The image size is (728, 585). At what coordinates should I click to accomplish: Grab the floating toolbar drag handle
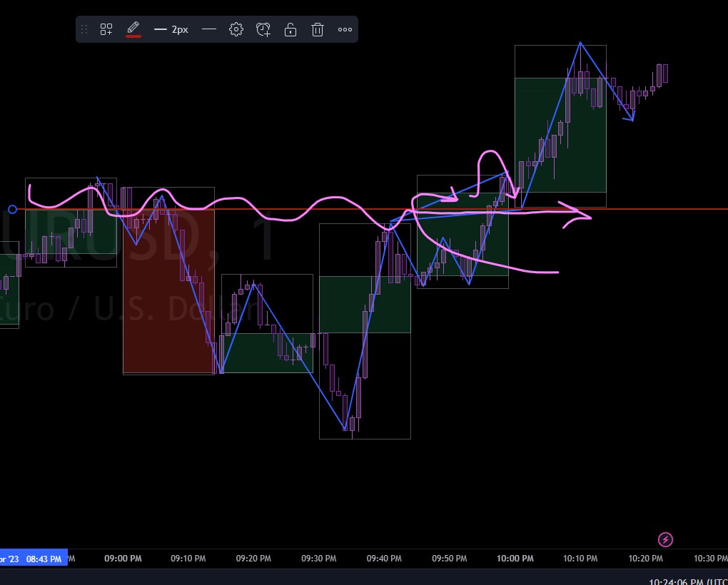point(84,30)
